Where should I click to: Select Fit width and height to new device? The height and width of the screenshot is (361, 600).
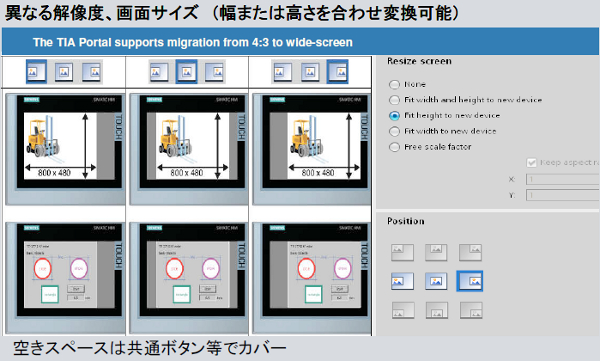pyautogui.click(x=394, y=100)
